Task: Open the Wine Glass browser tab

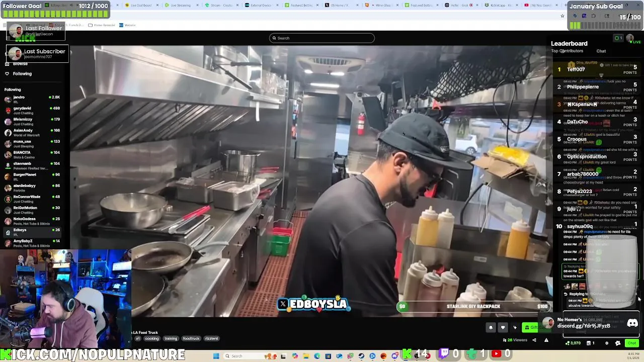Action: tap(381, 5)
